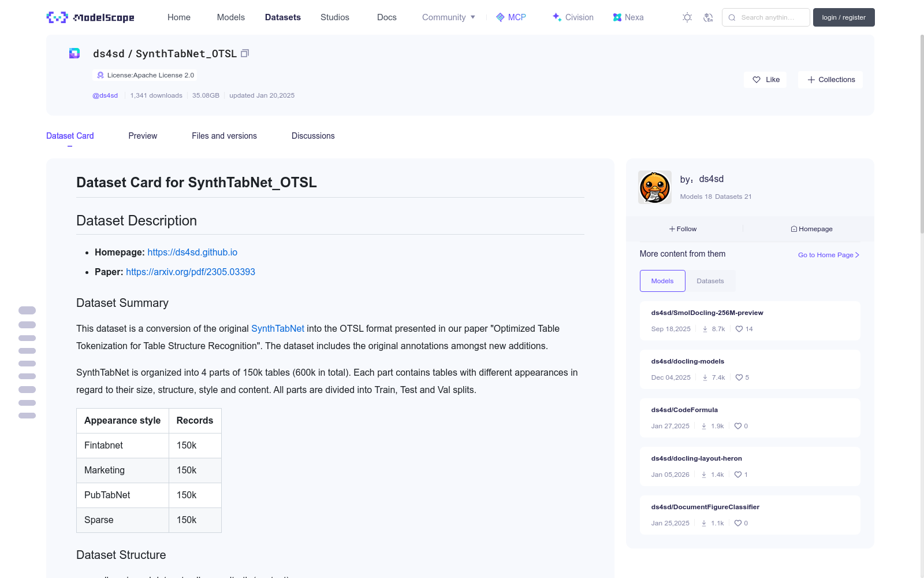Navigate to Studios
This screenshot has height=578, width=924.
coord(335,17)
